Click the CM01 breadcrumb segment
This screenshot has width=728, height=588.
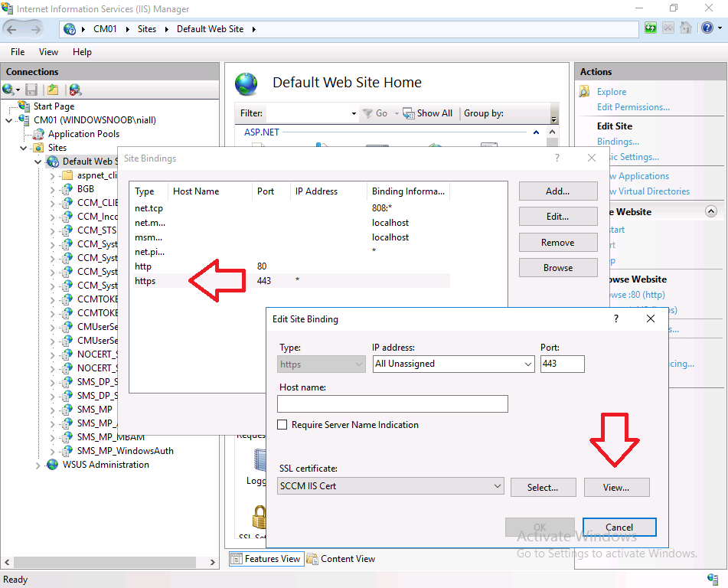[105, 29]
